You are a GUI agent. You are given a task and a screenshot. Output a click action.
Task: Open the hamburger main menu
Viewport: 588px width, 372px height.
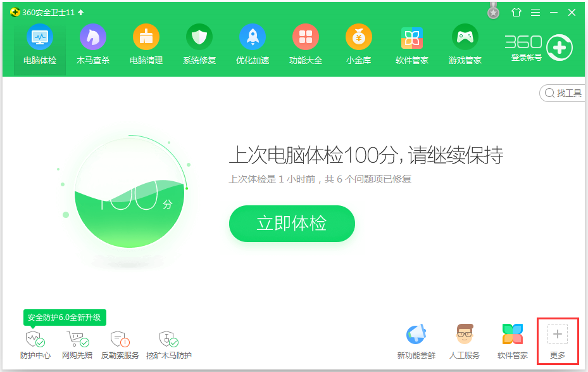534,11
